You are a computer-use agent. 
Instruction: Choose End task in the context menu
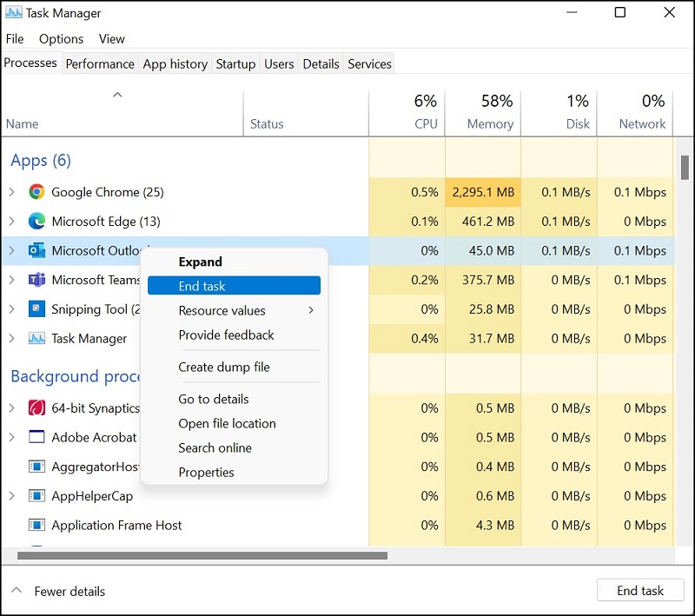[x=234, y=285]
